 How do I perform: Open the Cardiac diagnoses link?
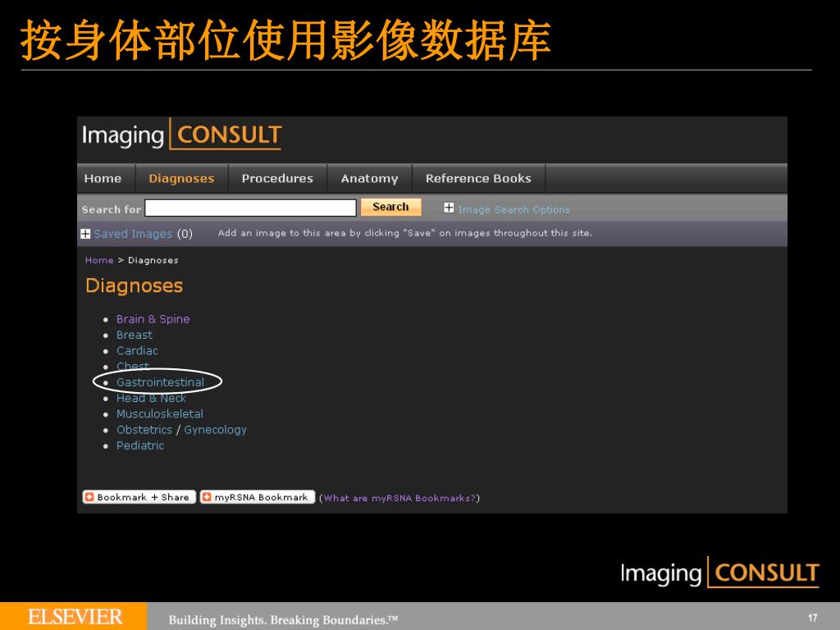click(x=137, y=350)
